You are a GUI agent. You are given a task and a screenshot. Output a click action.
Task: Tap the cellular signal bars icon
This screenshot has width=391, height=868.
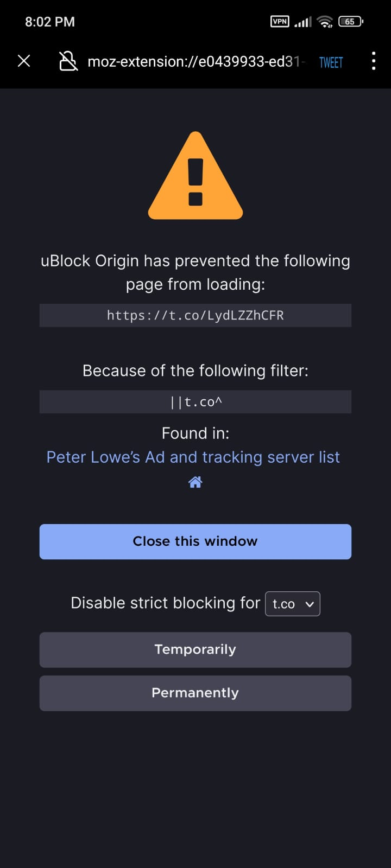(302, 22)
